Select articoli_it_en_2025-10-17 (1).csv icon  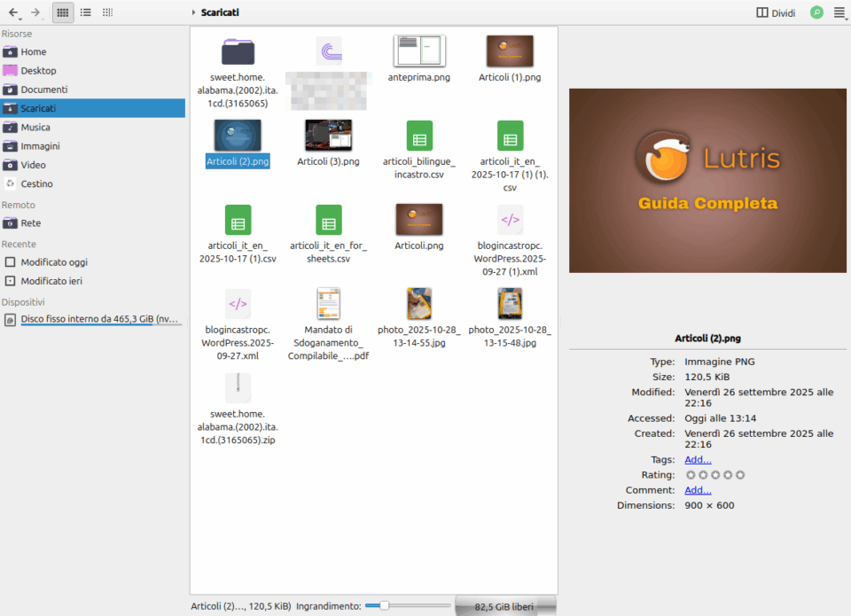238,220
